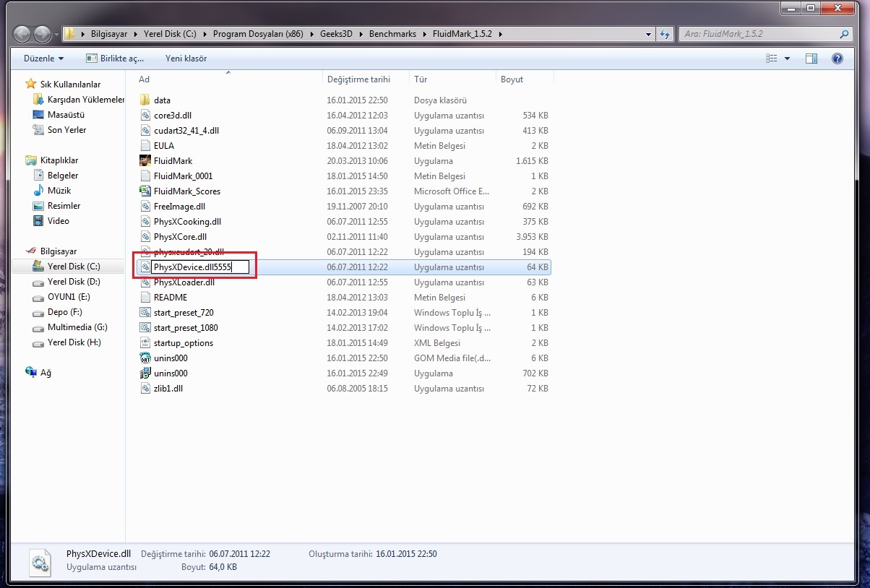Screen dimensions: 870x588
Task: Click the Yeni klasör button
Action: click(186, 59)
